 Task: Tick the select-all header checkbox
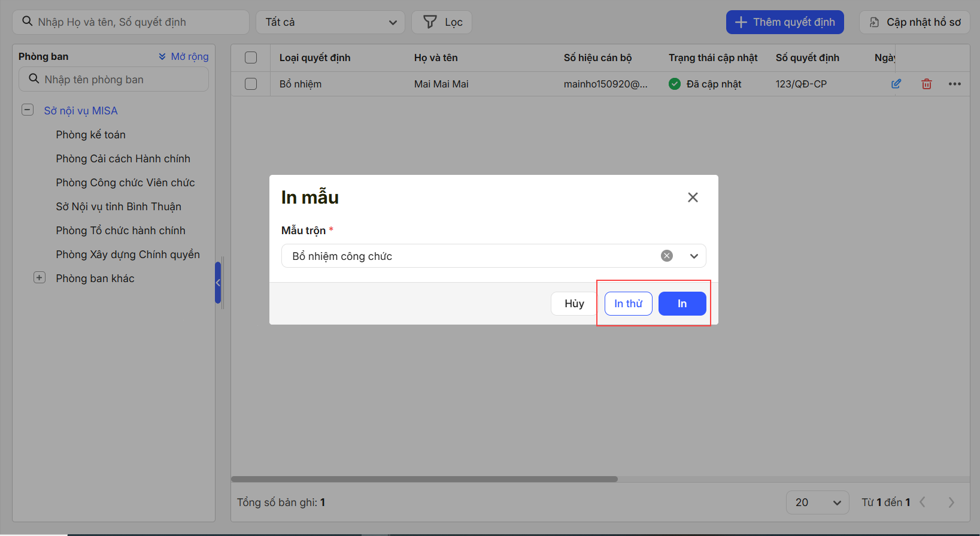click(251, 57)
